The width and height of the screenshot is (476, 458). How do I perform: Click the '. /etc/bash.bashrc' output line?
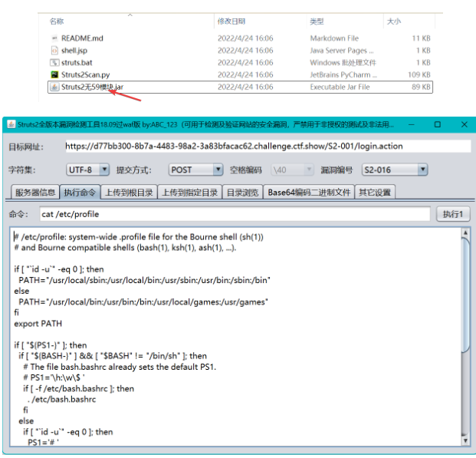[x=61, y=400]
